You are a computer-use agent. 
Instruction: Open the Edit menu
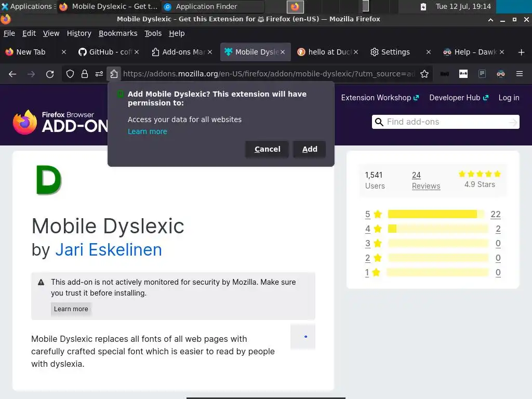tap(29, 33)
